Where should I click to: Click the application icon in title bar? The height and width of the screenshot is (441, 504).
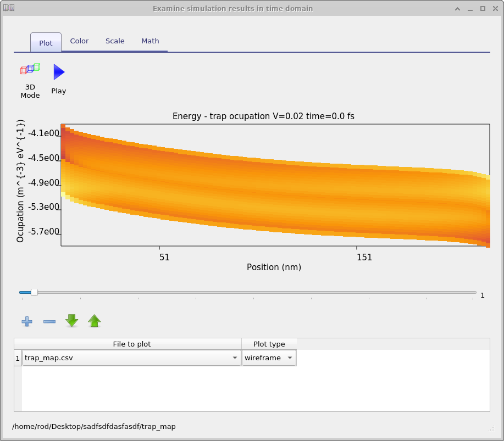coord(9,8)
